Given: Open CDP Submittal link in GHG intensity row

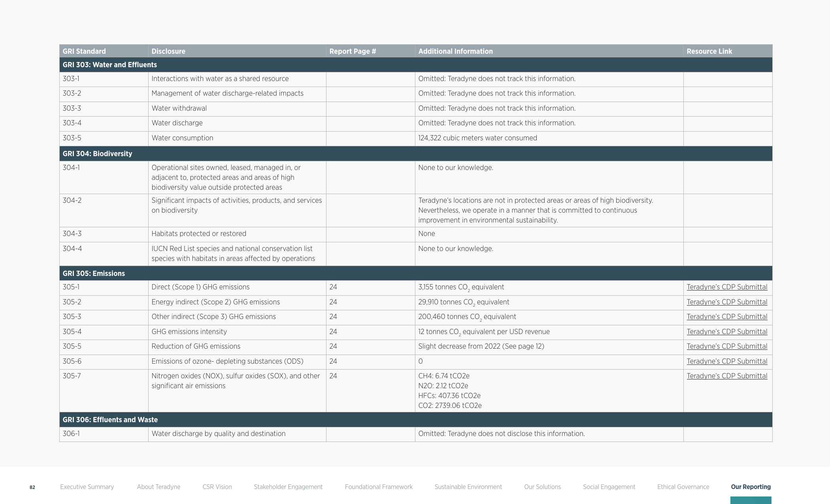Looking at the screenshot, I should point(727,332).
